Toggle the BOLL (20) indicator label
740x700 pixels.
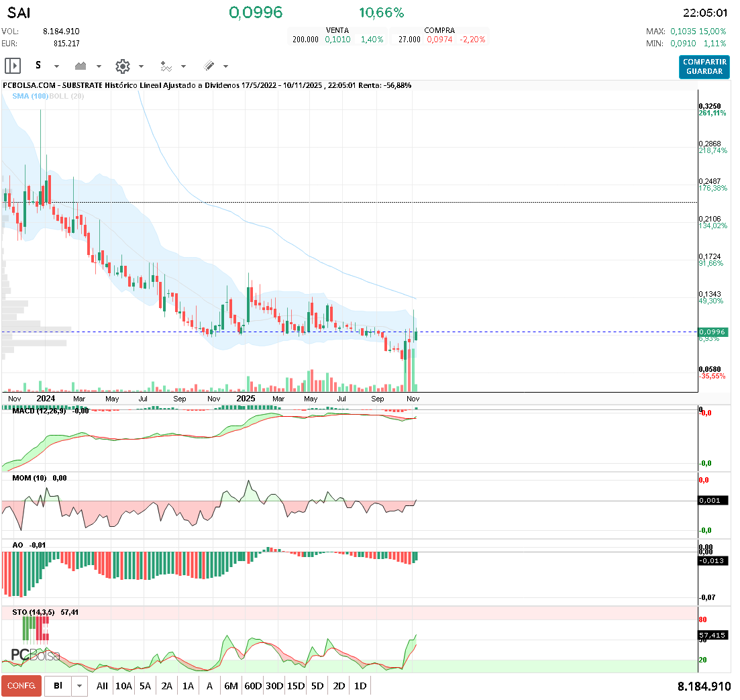click(x=66, y=96)
